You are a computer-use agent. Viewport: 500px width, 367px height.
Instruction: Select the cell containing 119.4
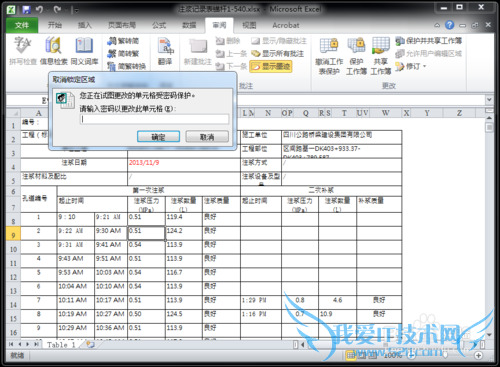(x=183, y=220)
